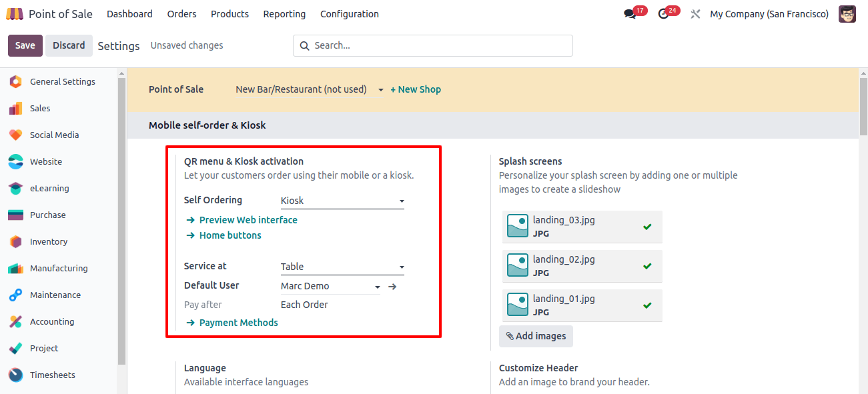
Task: Open the messages chat icon with 17 badge
Action: (630, 14)
